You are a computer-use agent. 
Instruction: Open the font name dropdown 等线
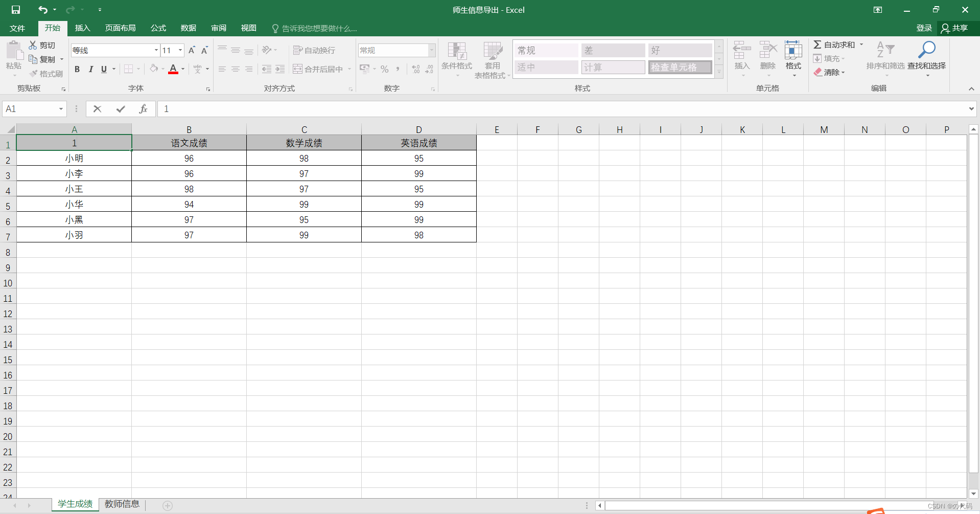[156, 50]
